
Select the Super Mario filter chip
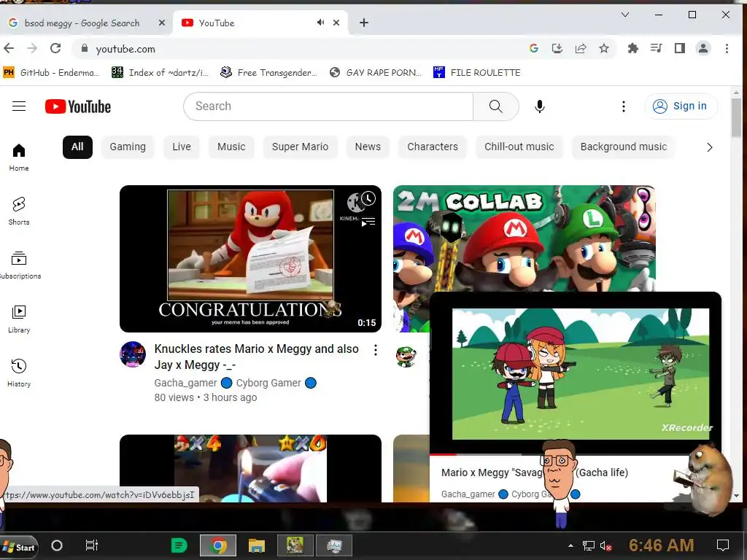pyautogui.click(x=300, y=147)
